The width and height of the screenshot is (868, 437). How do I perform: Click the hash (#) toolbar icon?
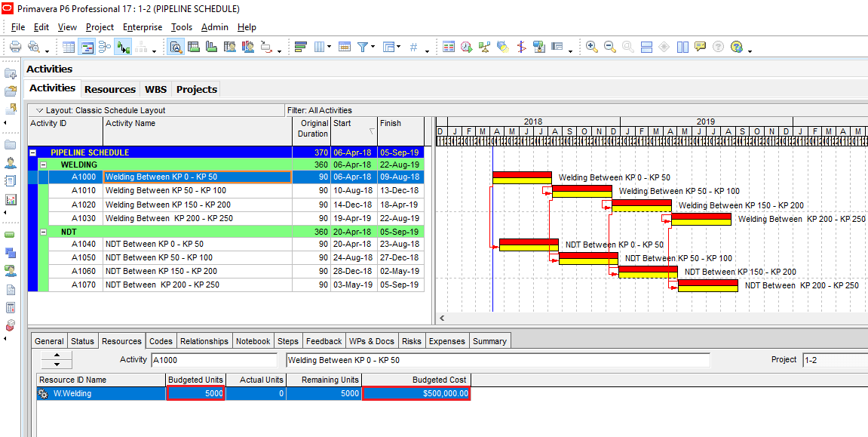(413, 47)
